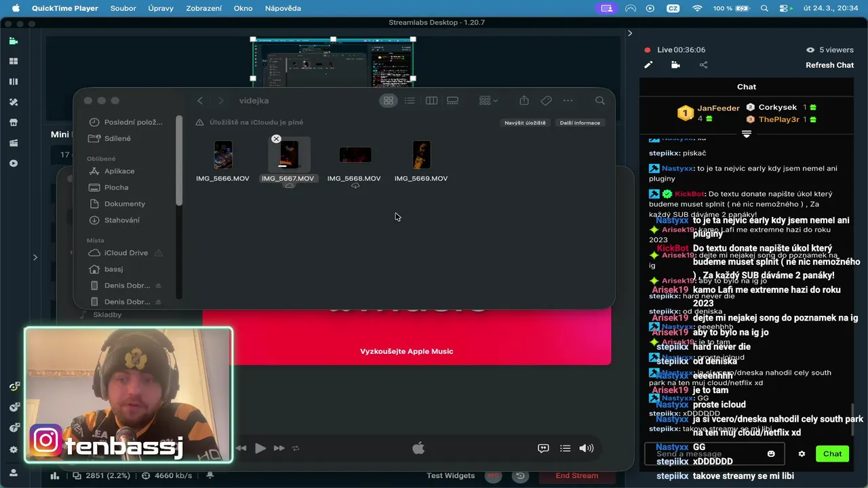
Task: Send message with the green Chat button
Action: pyautogui.click(x=832, y=454)
